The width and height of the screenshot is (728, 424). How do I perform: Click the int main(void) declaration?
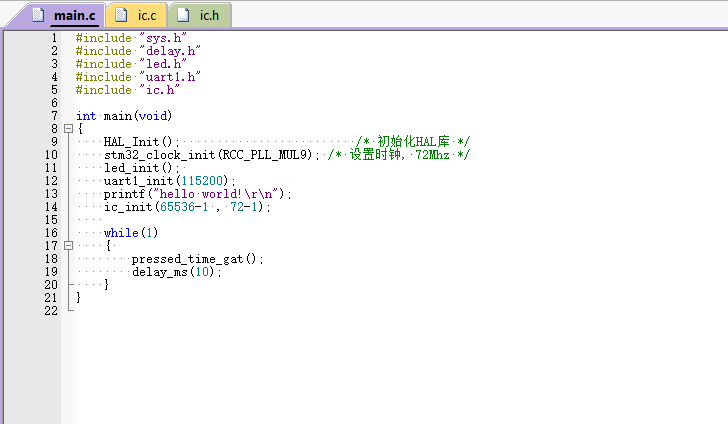(124, 116)
